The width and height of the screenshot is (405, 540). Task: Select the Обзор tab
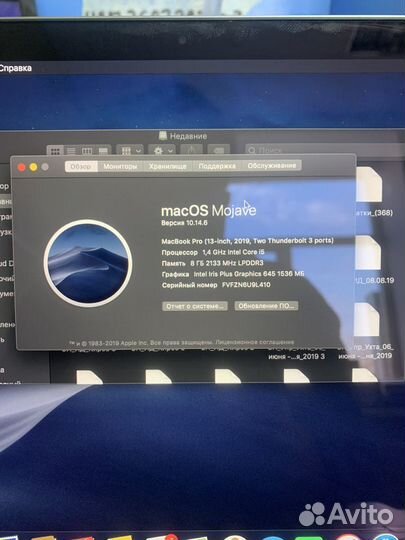pyautogui.click(x=81, y=166)
